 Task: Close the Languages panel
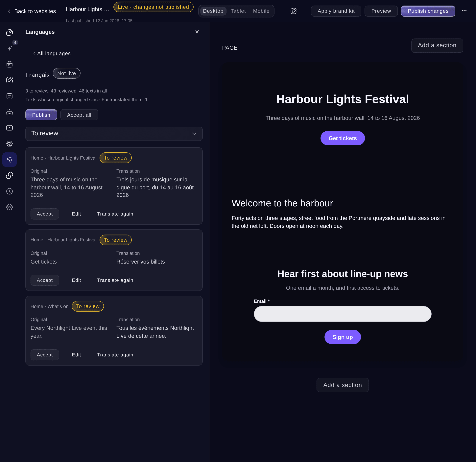197,32
